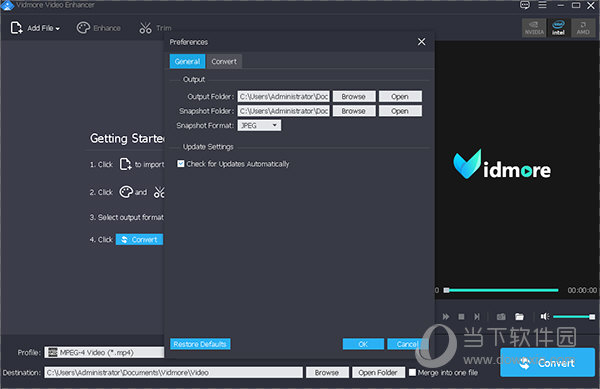Viewport: 600px width, 389px height.
Task: Click the video progress seek bar
Action: tap(501, 290)
